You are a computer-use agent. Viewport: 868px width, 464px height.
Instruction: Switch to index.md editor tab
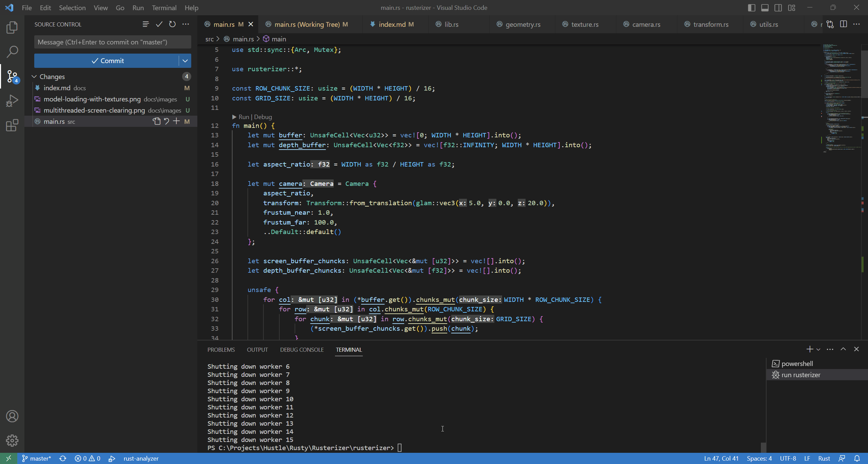point(395,24)
